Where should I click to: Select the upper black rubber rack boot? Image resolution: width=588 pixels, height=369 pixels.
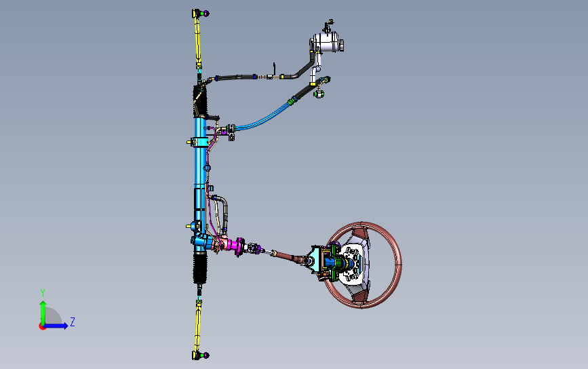point(200,101)
